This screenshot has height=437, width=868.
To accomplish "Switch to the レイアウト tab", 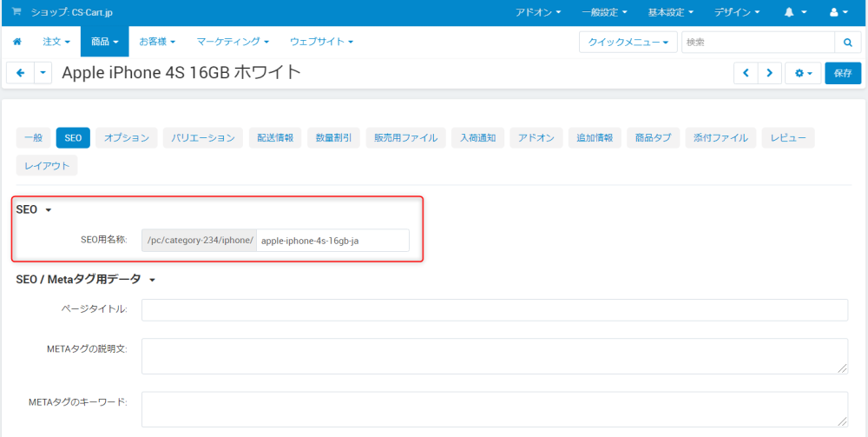I will coord(47,166).
